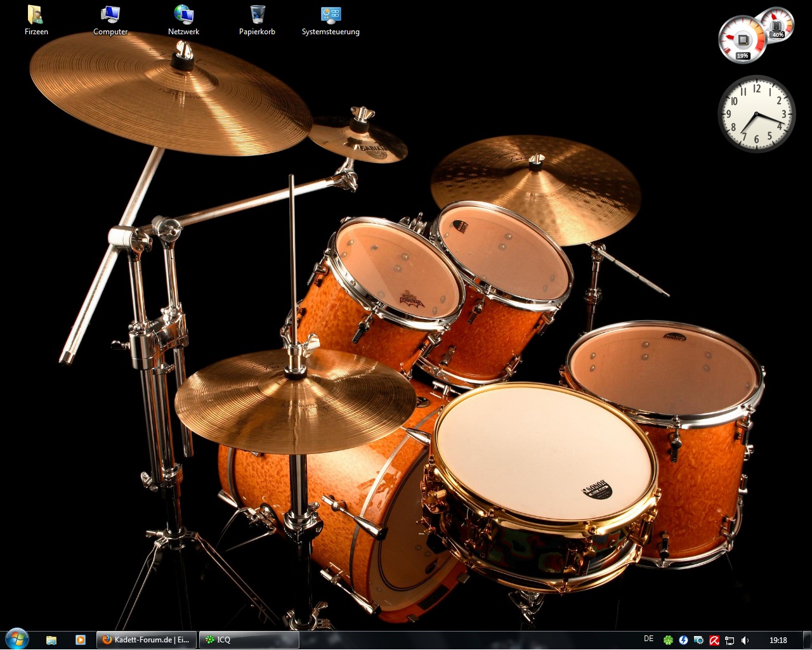Click the green ICQ flower tray icon
This screenshot has height=650, width=812.
[x=668, y=640]
